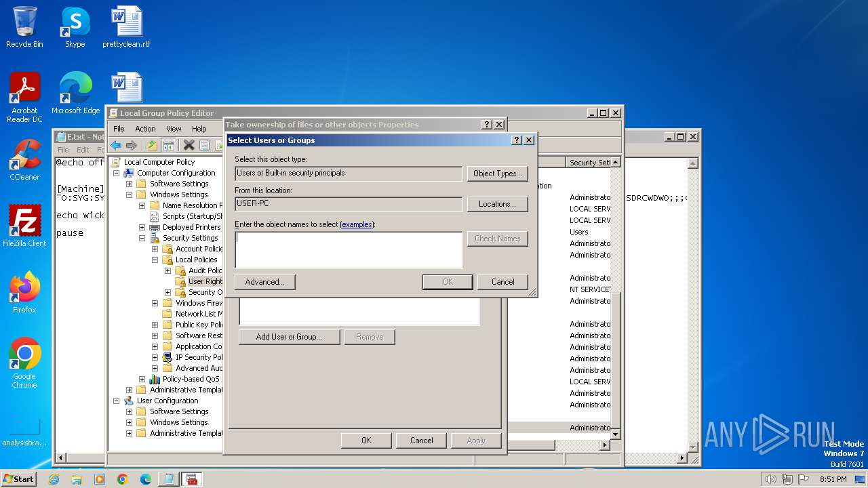Toggle the Show/Hide Console Tree icon
868x488 pixels.
coord(169,145)
